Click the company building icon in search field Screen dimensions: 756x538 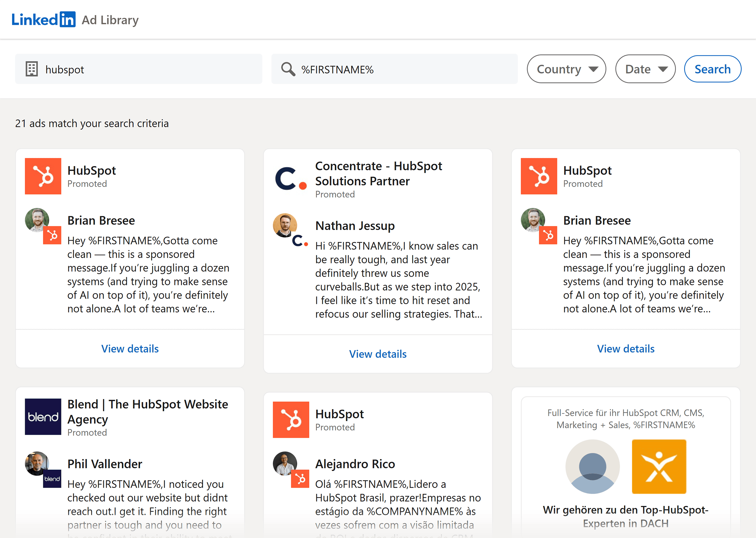click(32, 69)
